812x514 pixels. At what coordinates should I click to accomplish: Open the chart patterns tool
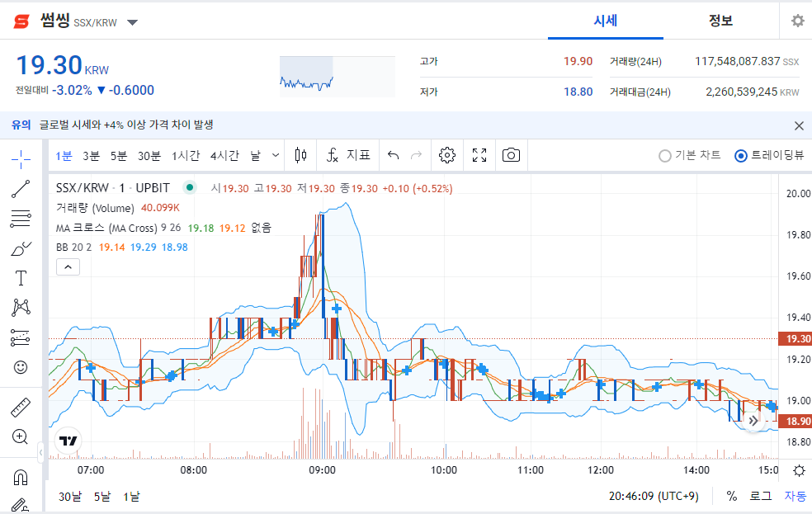click(x=21, y=308)
